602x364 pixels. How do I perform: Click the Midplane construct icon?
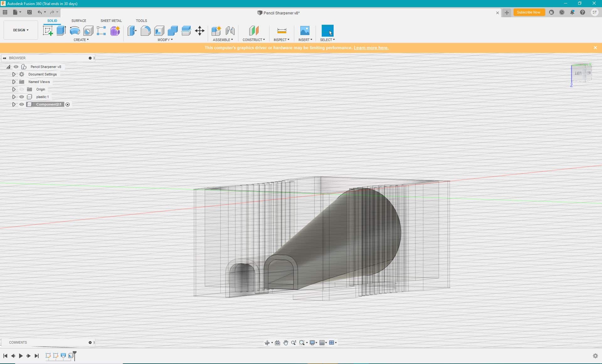254,31
